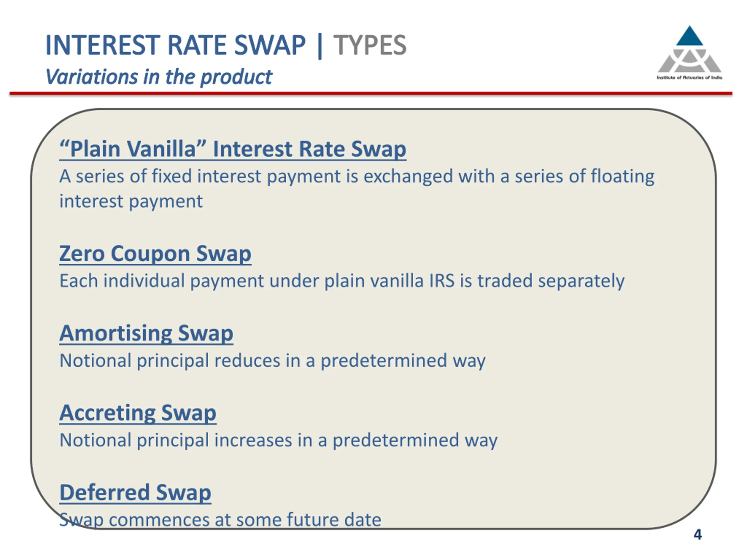This screenshot has width=747, height=560.
Task: Click the INTEREST RATE SWAP title text
Action: coord(175,45)
